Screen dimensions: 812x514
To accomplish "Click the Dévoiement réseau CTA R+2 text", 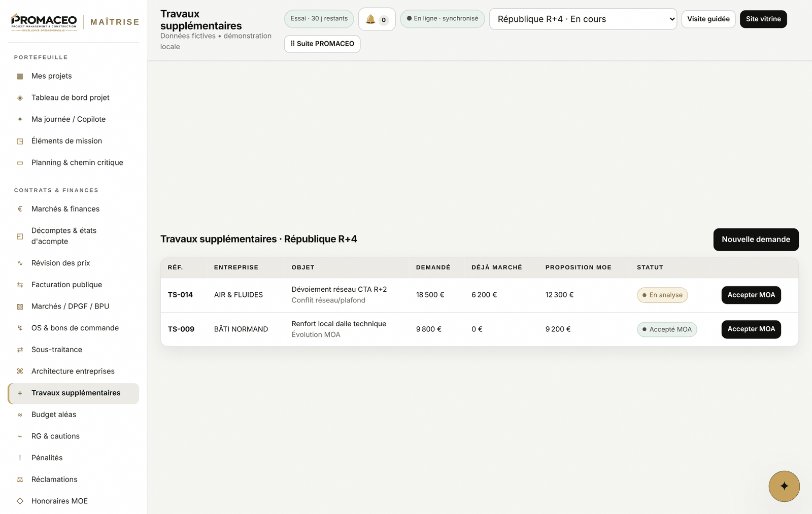I will point(339,289).
